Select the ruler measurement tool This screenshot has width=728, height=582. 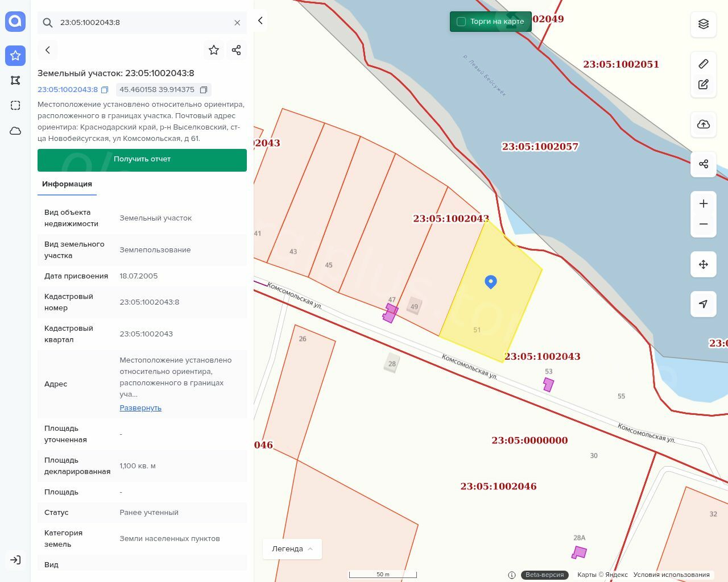click(x=703, y=64)
